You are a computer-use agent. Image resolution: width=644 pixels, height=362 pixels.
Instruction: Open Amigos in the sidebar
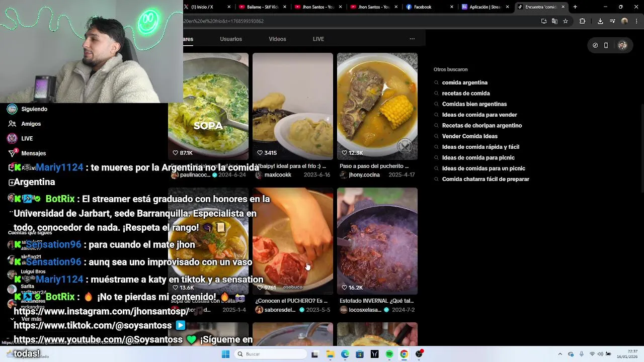click(x=31, y=124)
